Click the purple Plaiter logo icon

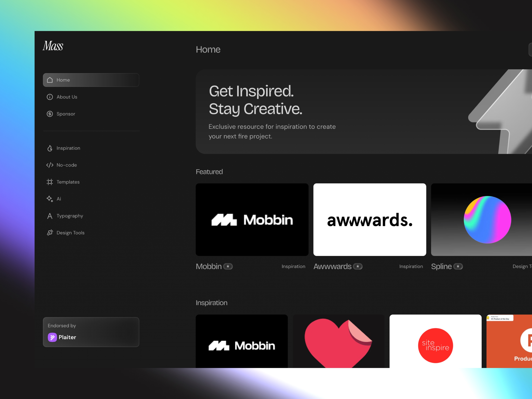[52, 337]
